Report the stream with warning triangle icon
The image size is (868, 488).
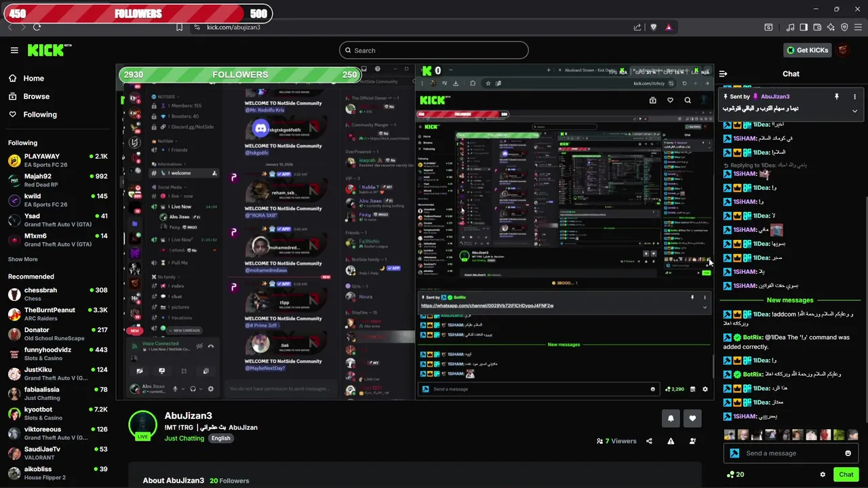[671, 441]
